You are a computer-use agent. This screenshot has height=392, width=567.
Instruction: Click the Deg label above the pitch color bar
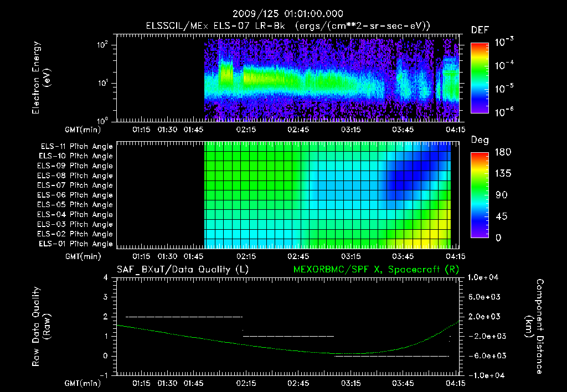(x=480, y=140)
